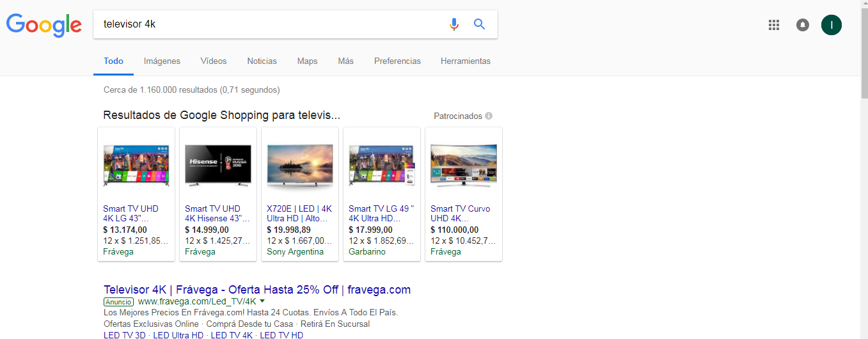Image resolution: width=868 pixels, height=339 pixels.
Task: Expand the fravega.com ad URL dropdown arrow
Action: click(x=262, y=301)
